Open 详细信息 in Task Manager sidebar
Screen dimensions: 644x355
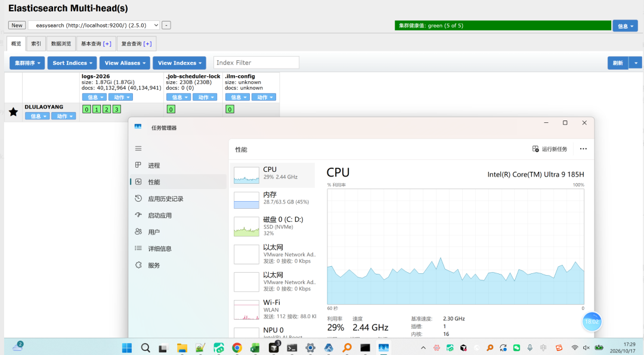click(x=178, y=249)
